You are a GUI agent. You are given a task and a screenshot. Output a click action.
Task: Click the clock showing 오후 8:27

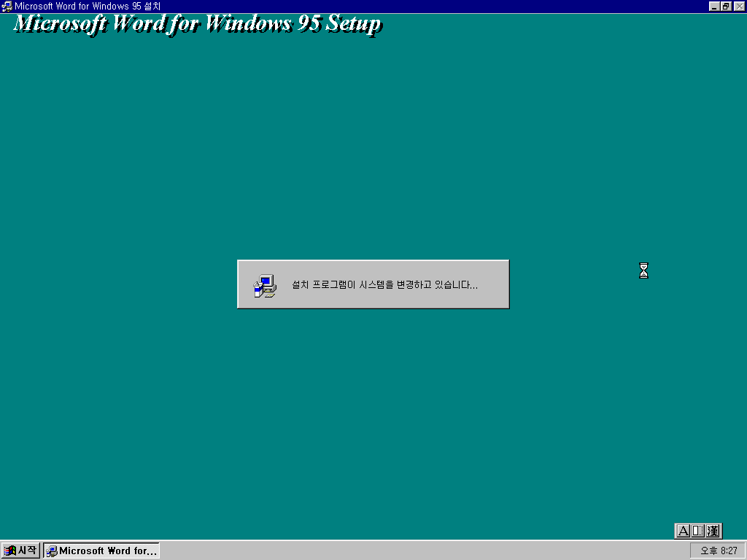point(719,551)
